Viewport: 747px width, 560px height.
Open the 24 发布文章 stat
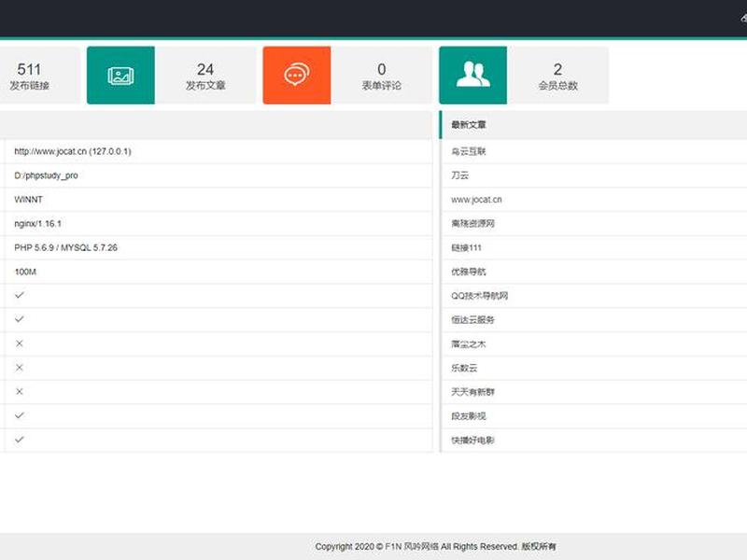tap(205, 77)
